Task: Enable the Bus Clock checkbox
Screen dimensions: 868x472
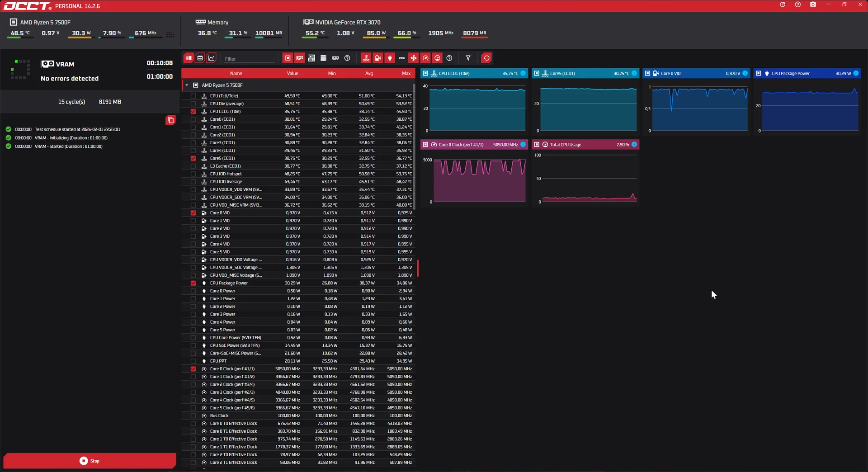Action: pyautogui.click(x=193, y=415)
